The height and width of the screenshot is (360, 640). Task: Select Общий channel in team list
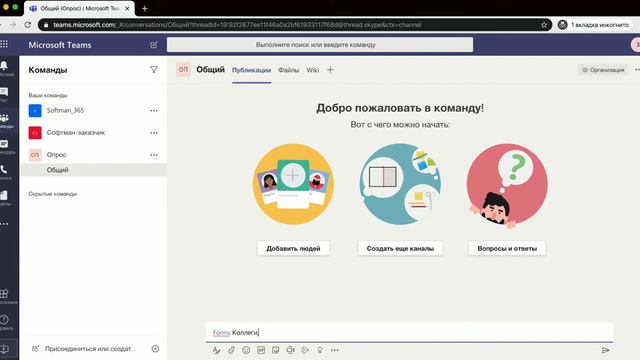click(x=94, y=170)
